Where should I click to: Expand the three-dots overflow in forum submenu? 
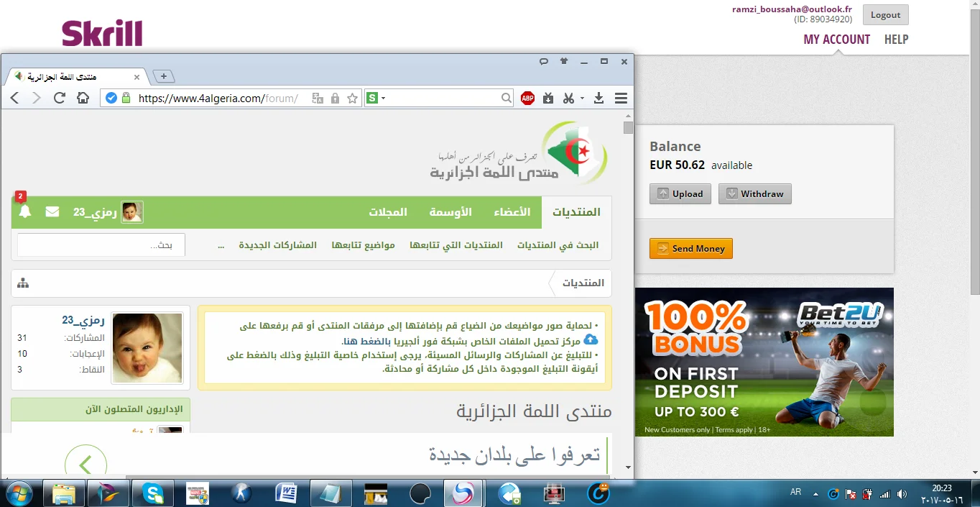[x=221, y=245]
